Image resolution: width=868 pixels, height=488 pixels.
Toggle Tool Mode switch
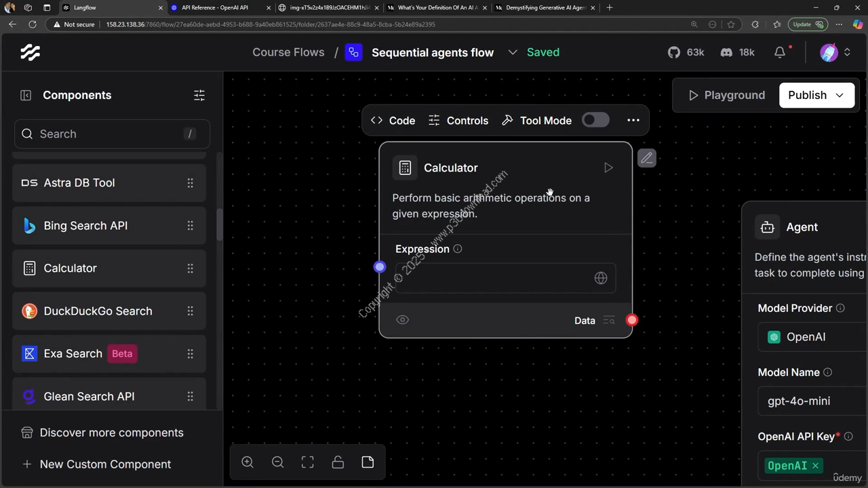pyautogui.click(x=595, y=120)
